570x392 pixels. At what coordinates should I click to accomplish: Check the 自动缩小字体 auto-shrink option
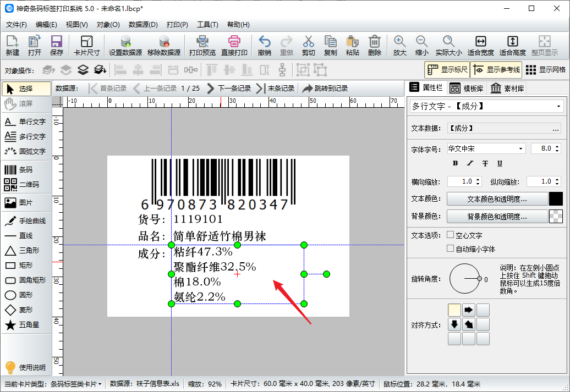pyautogui.click(x=451, y=249)
